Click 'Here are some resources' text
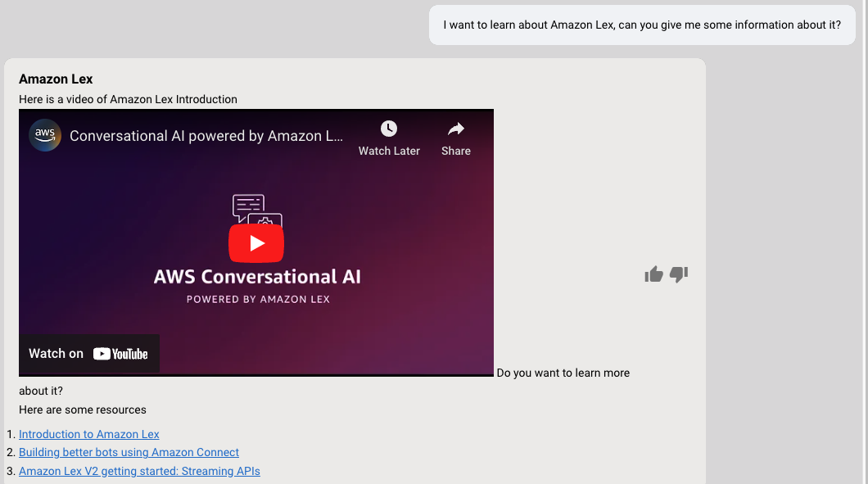The image size is (868, 484). click(83, 409)
